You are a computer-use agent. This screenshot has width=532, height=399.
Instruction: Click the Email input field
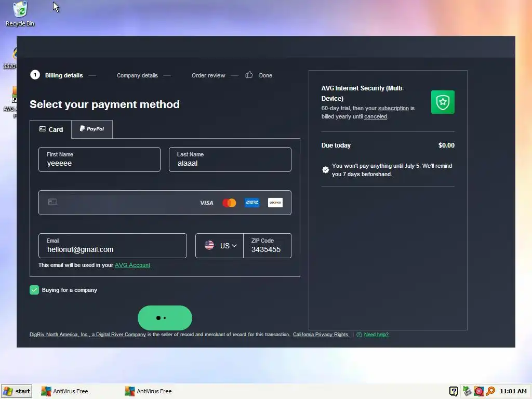[x=113, y=246]
